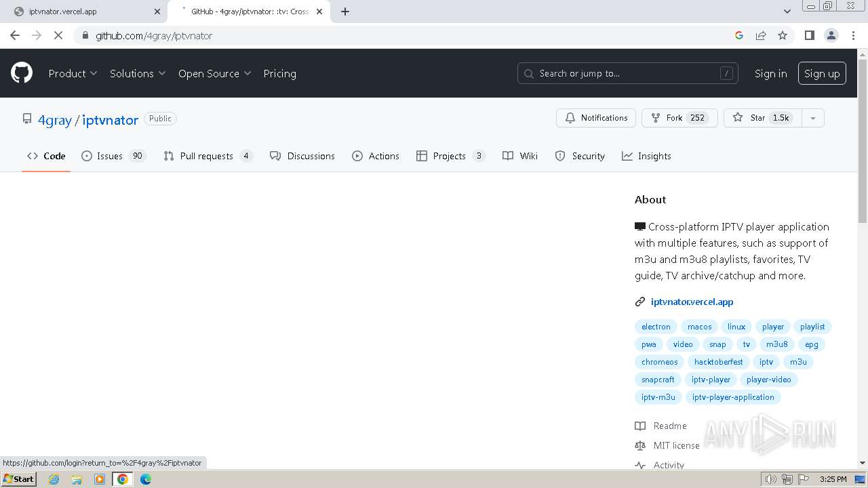This screenshot has height=488, width=868.
Task: Select the electron topic tag
Action: (656, 327)
